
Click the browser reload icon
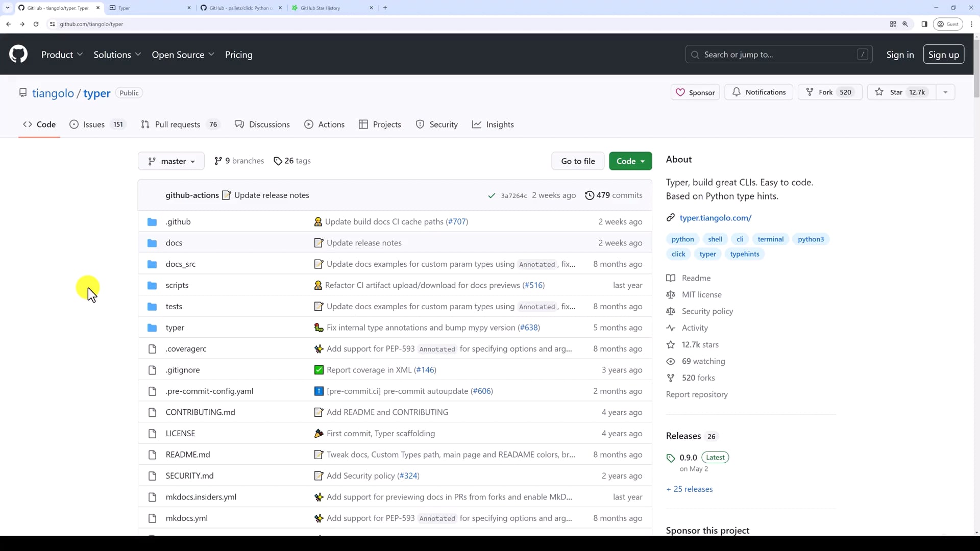pos(36,24)
